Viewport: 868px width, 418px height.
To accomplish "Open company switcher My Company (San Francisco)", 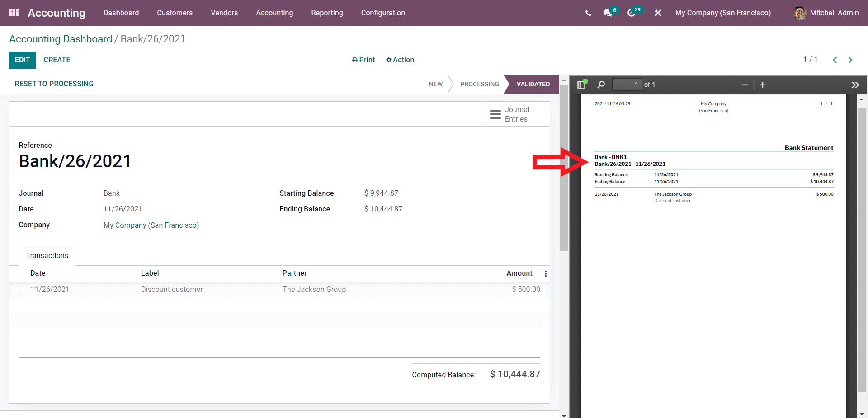I will (x=723, y=13).
